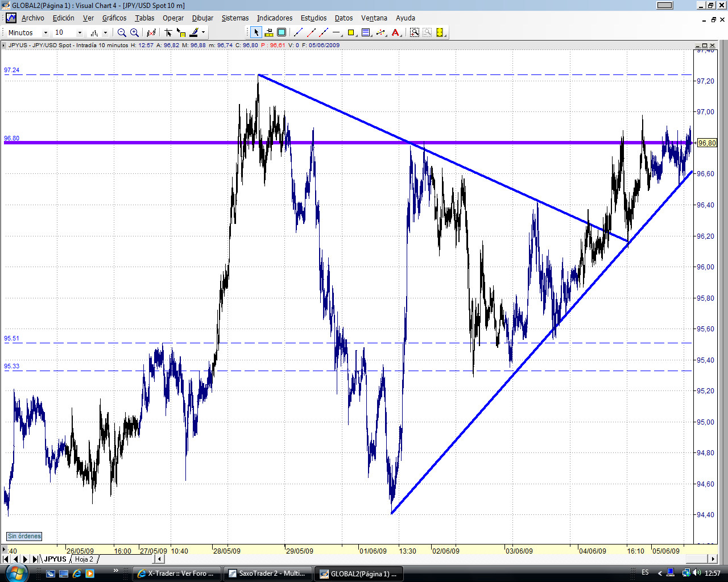Switch to the Hoja 2 sheet tab
Viewport: 728px width, 582px height.
tap(84, 559)
